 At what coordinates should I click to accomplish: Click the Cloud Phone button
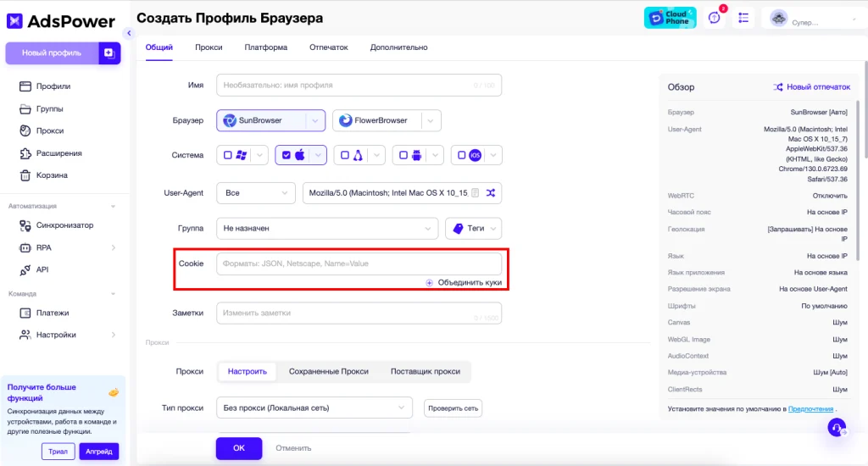coord(670,18)
